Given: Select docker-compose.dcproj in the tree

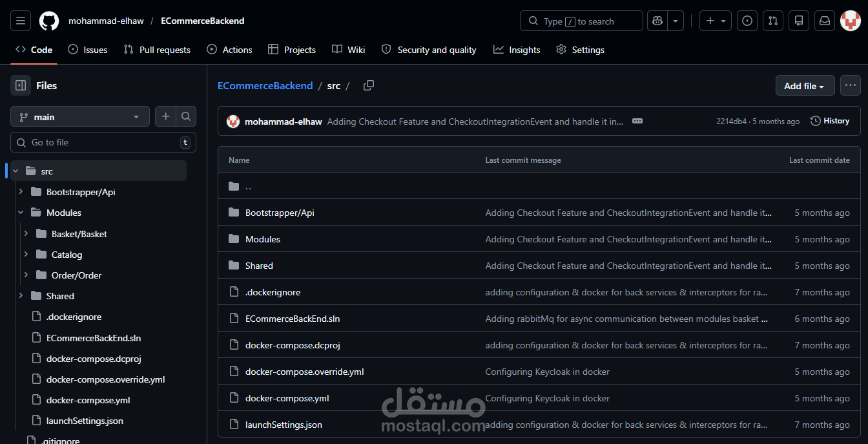Looking at the screenshot, I should 94,359.
